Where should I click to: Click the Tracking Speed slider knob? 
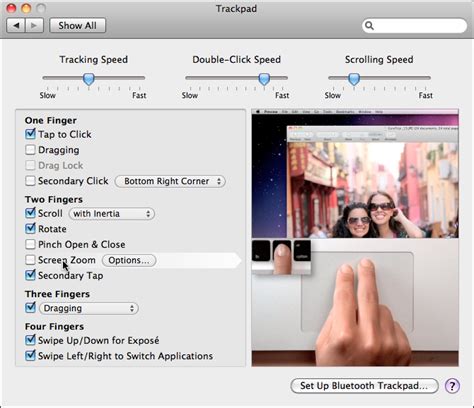click(89, 79)
